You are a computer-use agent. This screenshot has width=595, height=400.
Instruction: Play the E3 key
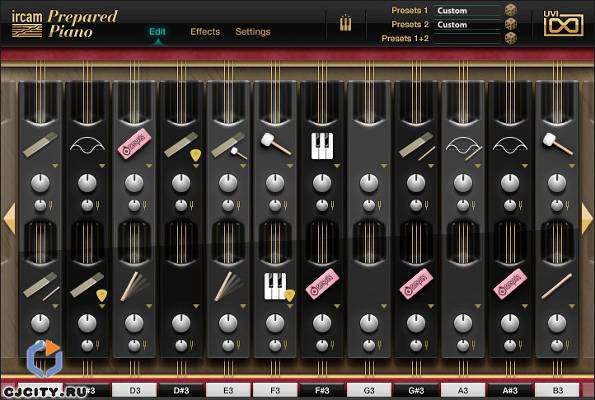228,391
